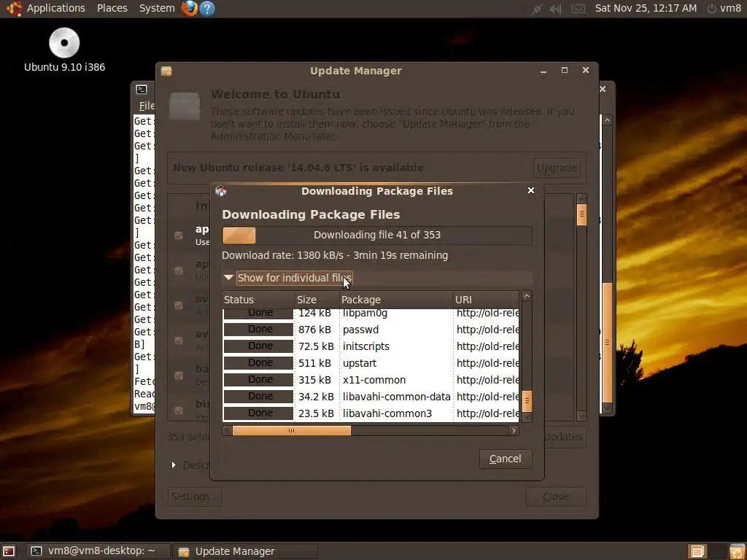Sort the file list by Status column
The width and height of the screenshot is (747, 560).
(259, 300)
